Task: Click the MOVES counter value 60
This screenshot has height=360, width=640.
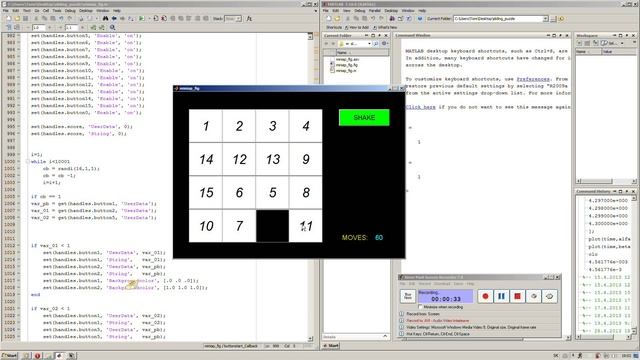Action: (379, 238)
